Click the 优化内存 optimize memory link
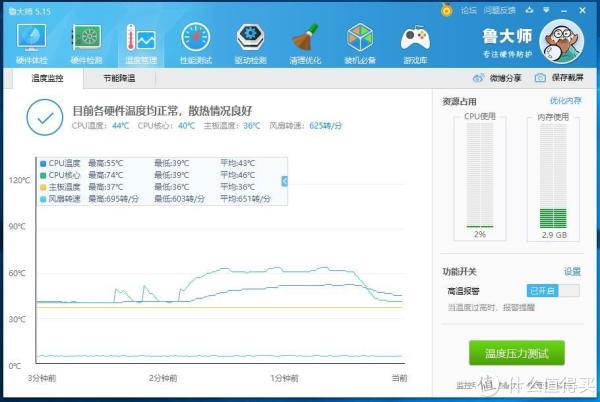Viewport: 600px width, 402px height. pos(566,101)
